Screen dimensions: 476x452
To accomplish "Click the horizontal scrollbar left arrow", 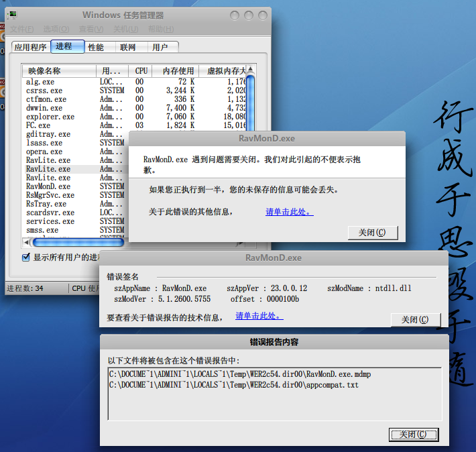I will tap(27, 242).
